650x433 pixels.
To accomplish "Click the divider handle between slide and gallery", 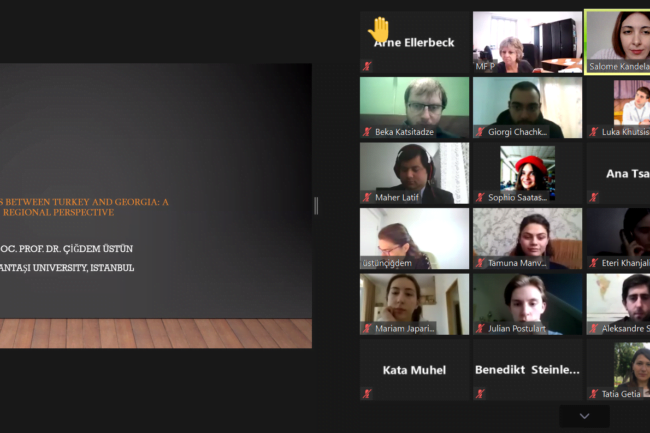I will pos(316,206).
